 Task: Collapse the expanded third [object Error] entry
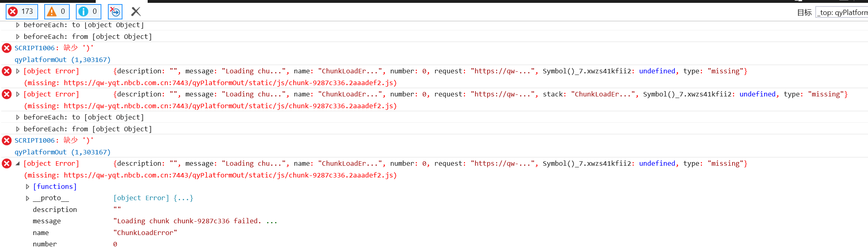click(18, 163)
